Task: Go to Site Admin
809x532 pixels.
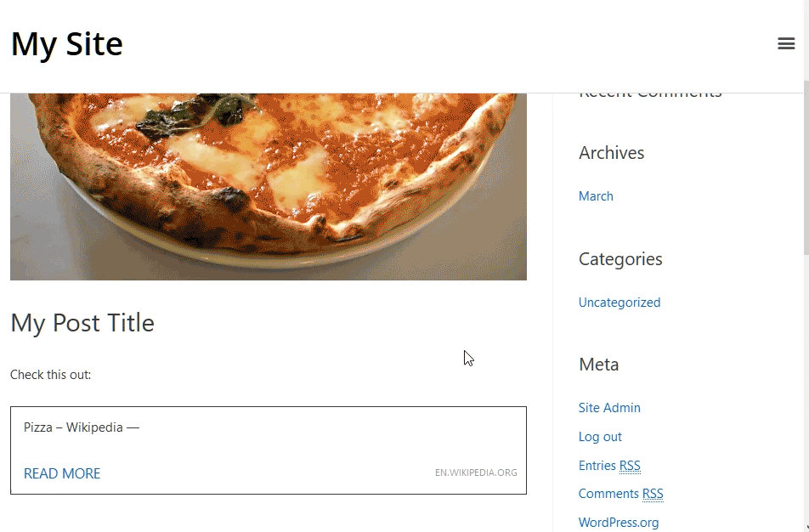Action: [x=608, y=408]
